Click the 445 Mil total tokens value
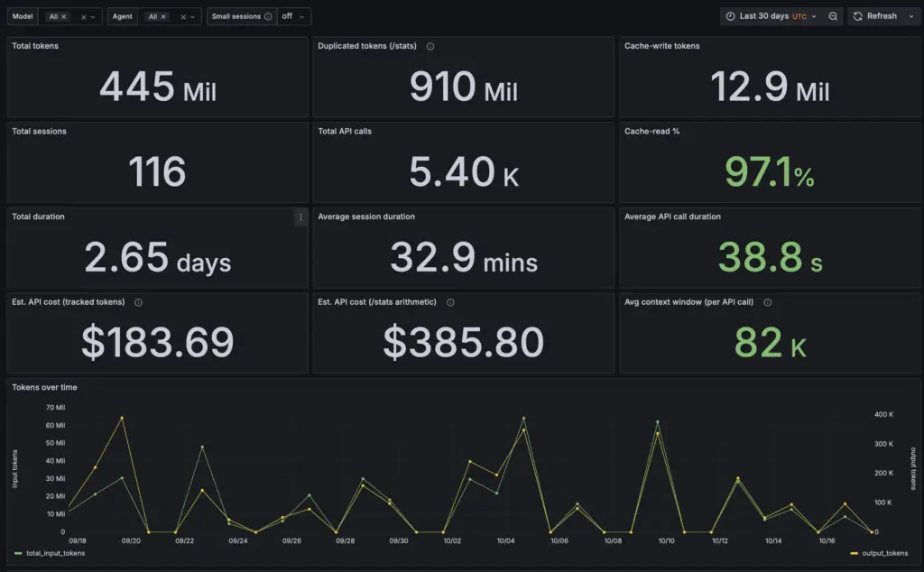 click(x=158, y=87)
